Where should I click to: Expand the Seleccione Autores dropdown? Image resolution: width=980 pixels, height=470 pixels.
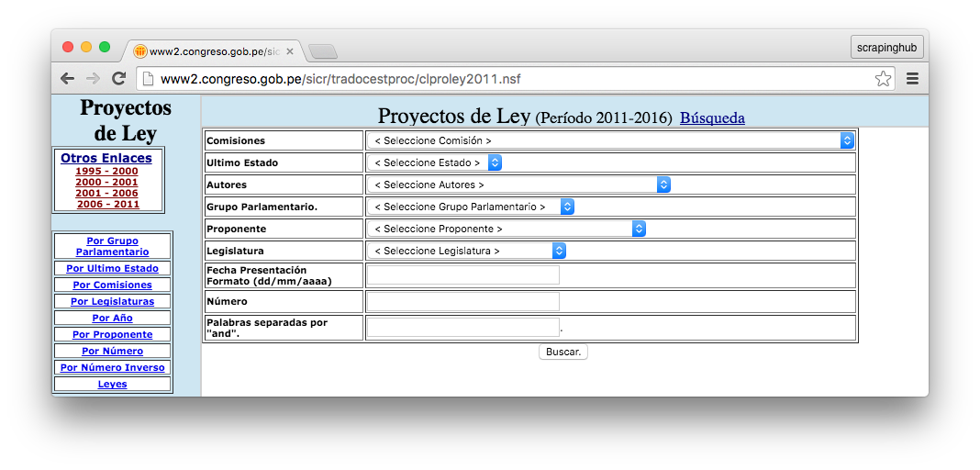tap(518, 185)
